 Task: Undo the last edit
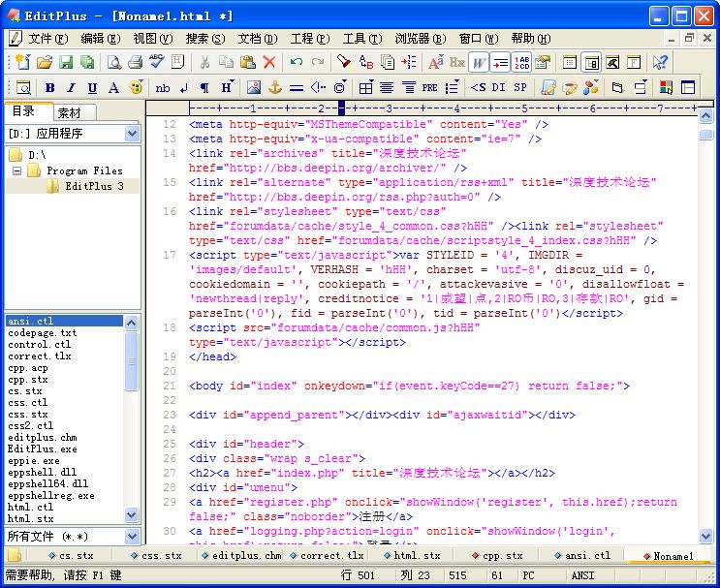click(x=297, y=62)
